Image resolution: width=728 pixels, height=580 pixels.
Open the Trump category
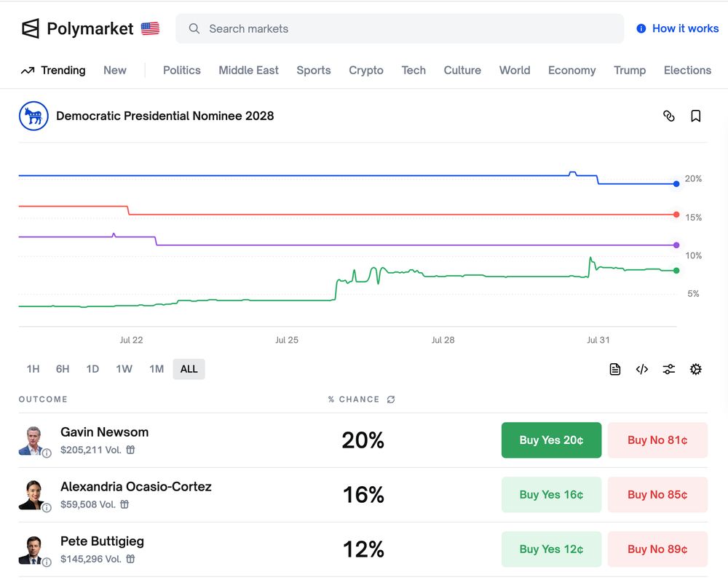tap(630, 71)
